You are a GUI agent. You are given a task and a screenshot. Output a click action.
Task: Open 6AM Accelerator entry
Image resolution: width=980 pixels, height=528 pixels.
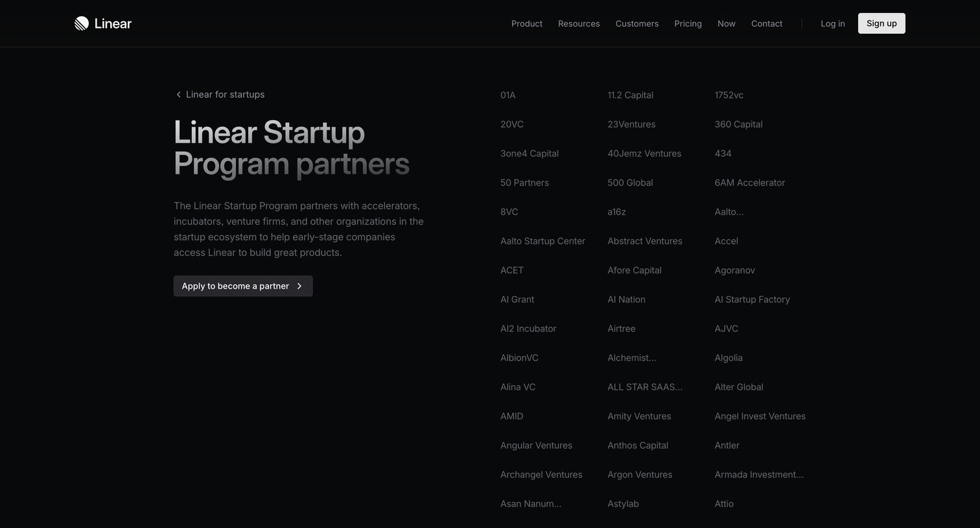(x=750, y=183)
